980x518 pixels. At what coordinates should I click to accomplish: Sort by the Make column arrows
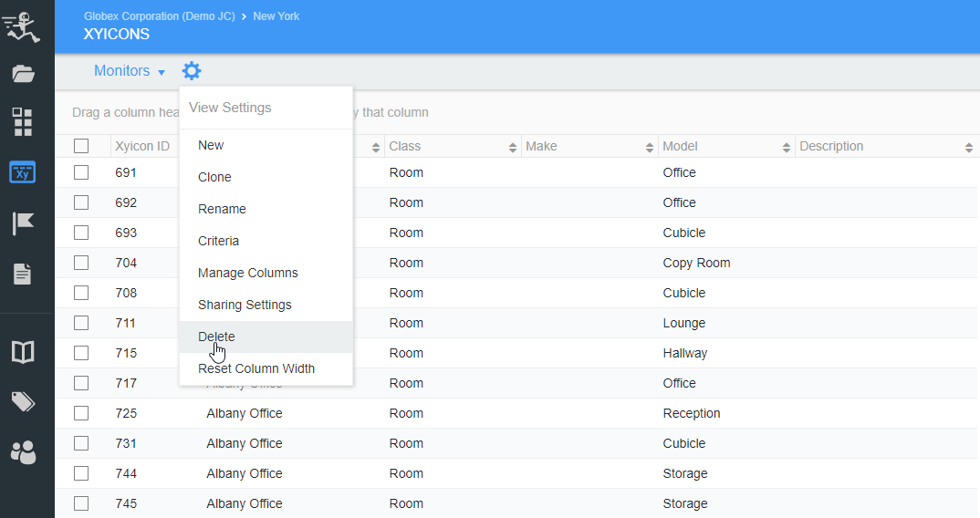point(650,148)
